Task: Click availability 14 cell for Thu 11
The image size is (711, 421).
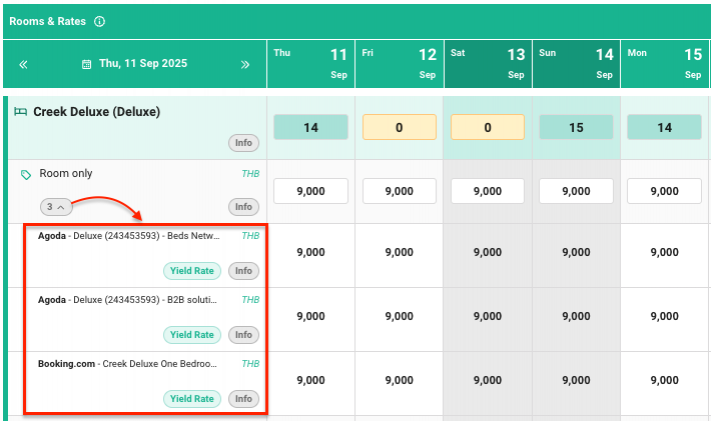Action: pos(310,127)
